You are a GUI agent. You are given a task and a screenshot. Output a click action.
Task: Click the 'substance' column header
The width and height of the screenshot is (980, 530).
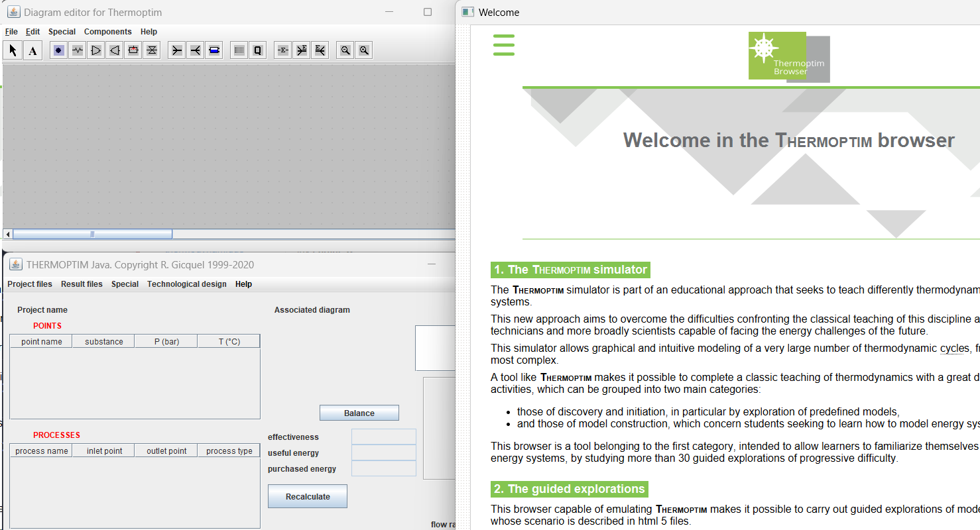tap(103, 341)
